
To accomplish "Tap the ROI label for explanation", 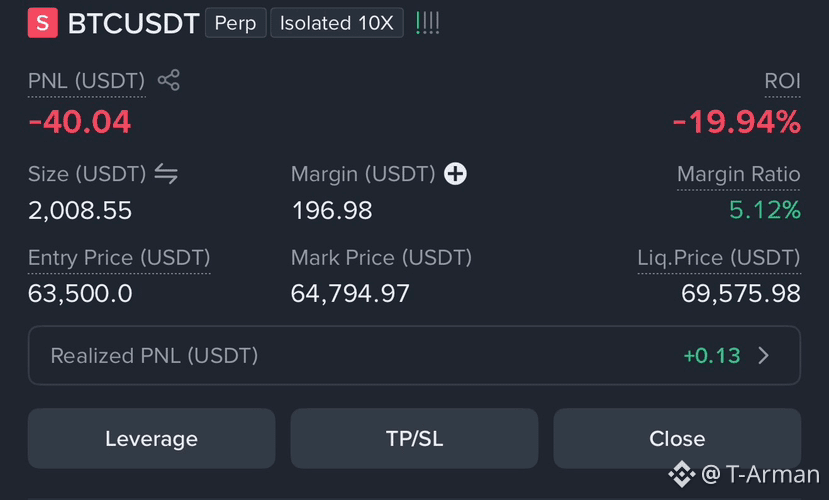I will (782, 81).
